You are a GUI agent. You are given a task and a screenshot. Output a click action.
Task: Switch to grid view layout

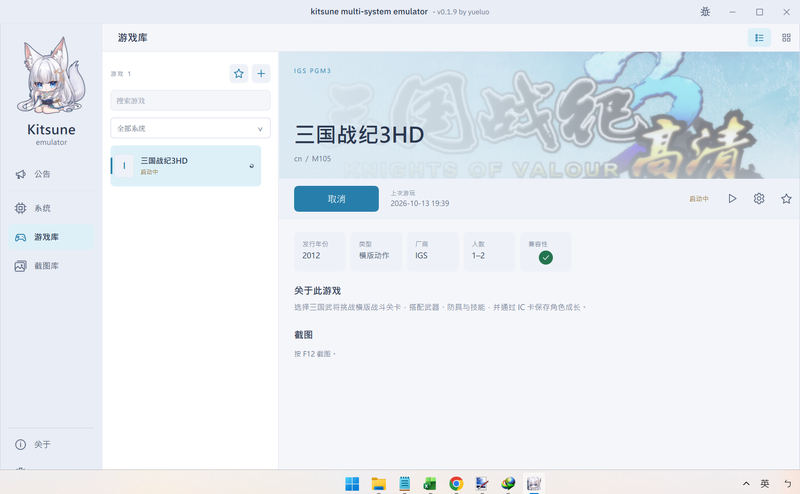click(786, 38)
